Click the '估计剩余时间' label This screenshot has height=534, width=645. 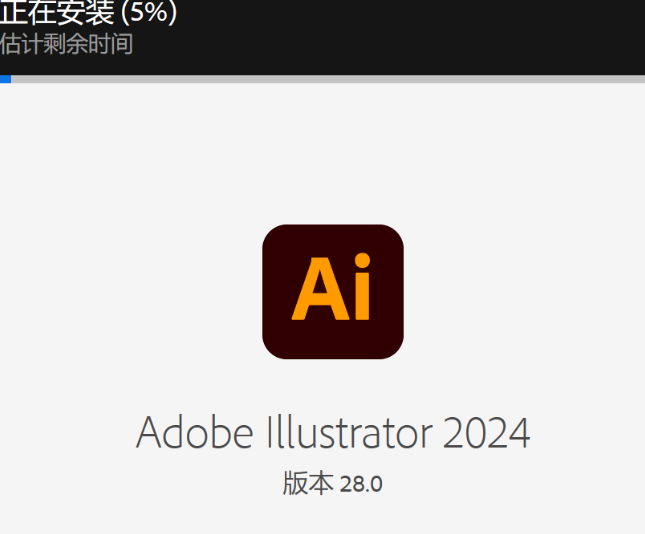[66, 44]
